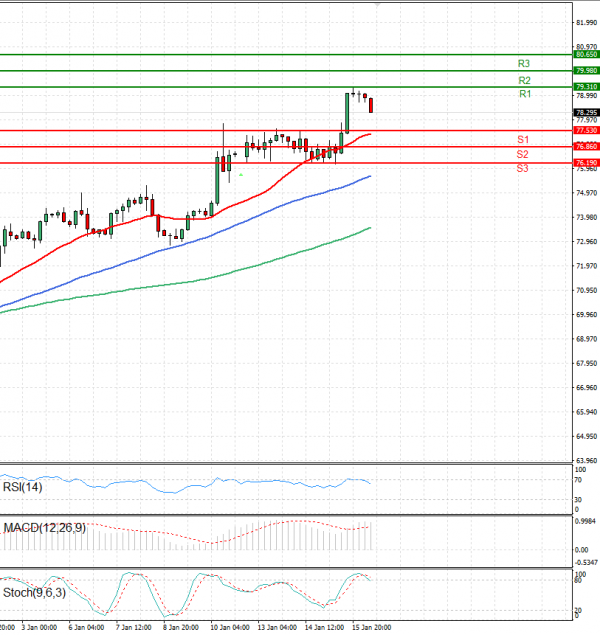Select the MACD(12,26,9) indicator label
Screen dimensions: 600x635
tap(44, 527)
